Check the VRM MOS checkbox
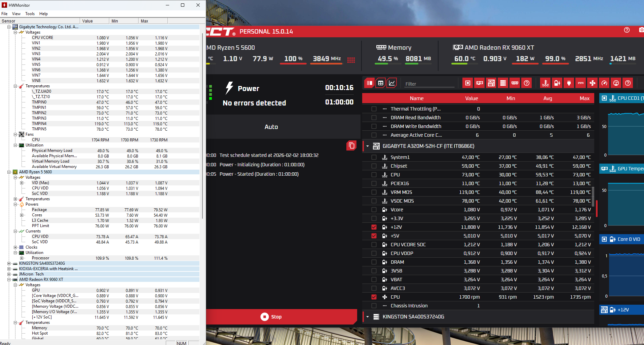The height and width of the screenshot is (345, 644). coord(374,192)
